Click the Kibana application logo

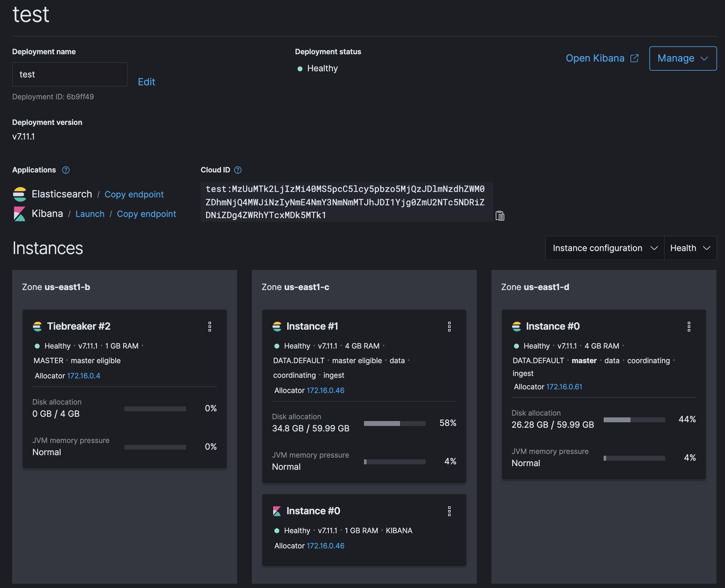[20, 214]
